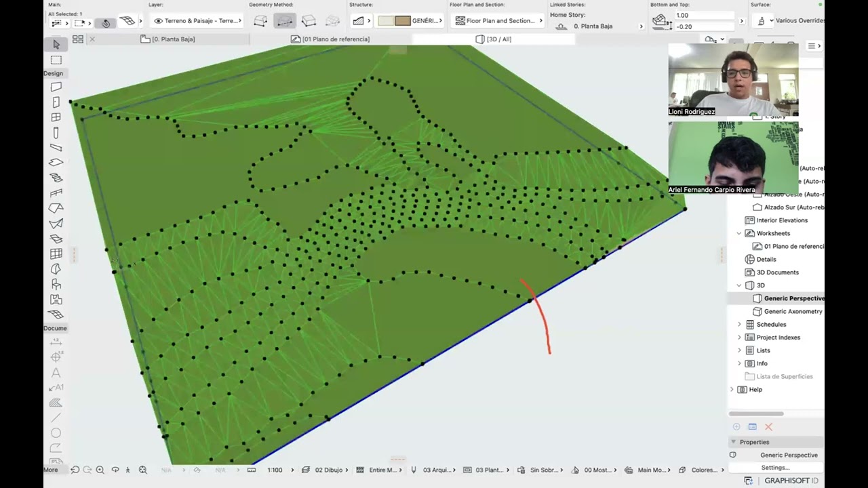Click the bottom elevation field -0.20

tap(705, 27)
